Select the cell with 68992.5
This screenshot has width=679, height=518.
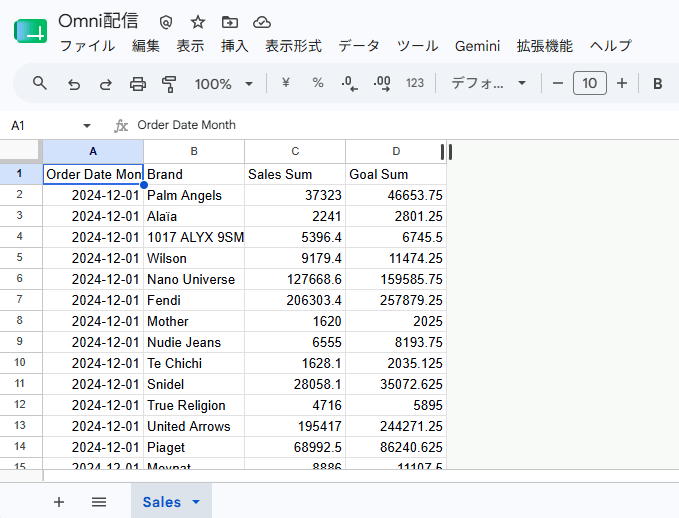click(295, 447)
